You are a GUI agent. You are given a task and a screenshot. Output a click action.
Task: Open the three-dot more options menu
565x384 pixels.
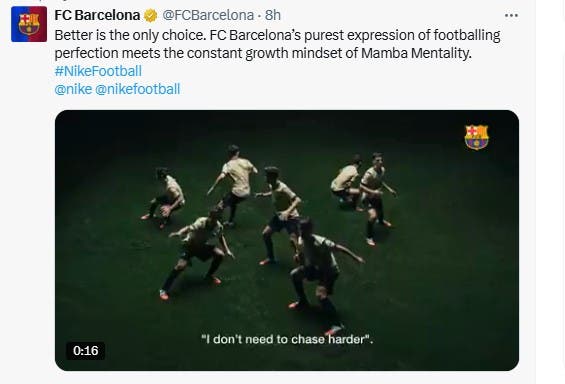511,15
